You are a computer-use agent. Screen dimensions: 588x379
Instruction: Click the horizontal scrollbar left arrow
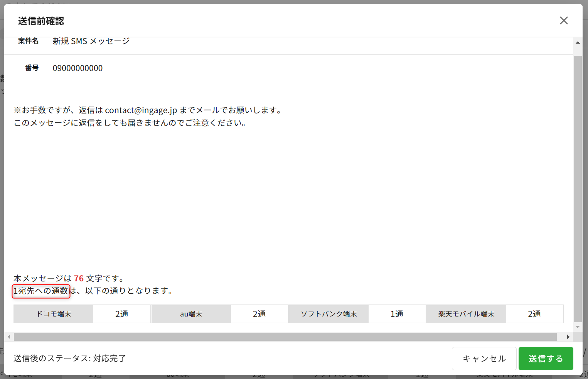coord(9,337)
